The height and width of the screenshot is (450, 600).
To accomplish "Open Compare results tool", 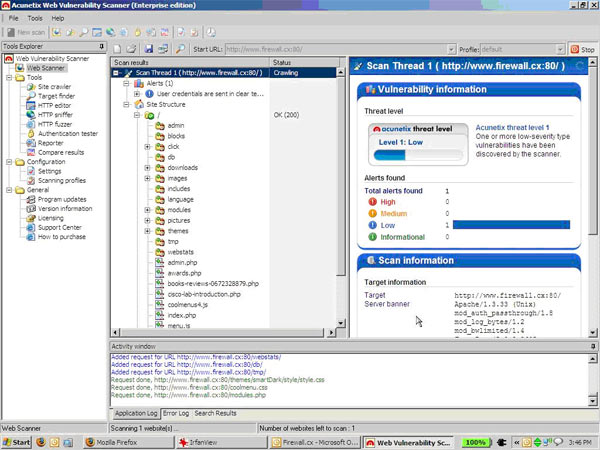I will 61,152.
